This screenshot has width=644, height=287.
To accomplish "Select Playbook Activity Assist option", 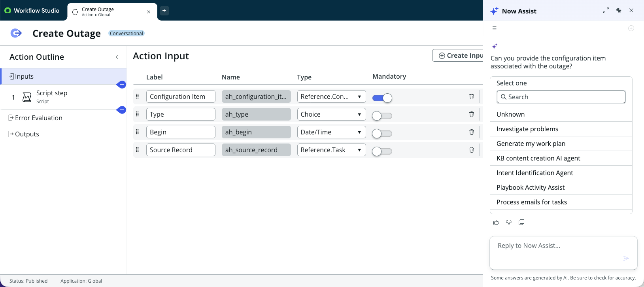I will pyautogui.click(x=561, y=187).
